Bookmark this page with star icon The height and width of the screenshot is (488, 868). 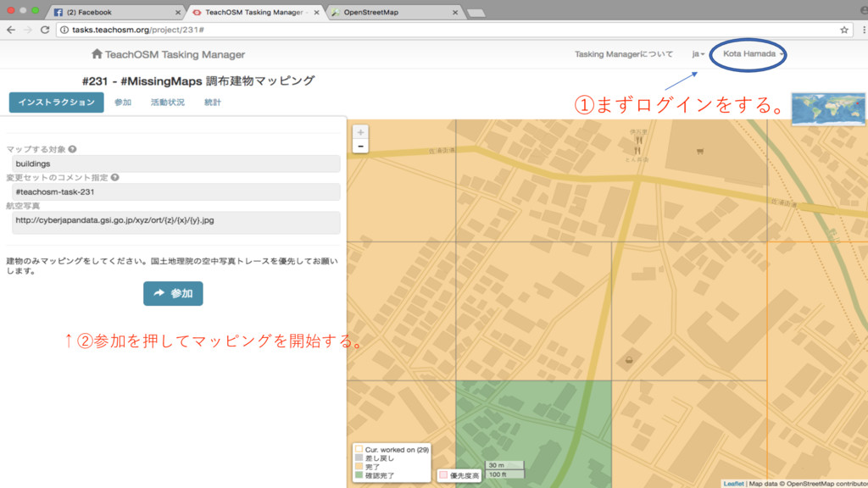(x=844, y=30)
